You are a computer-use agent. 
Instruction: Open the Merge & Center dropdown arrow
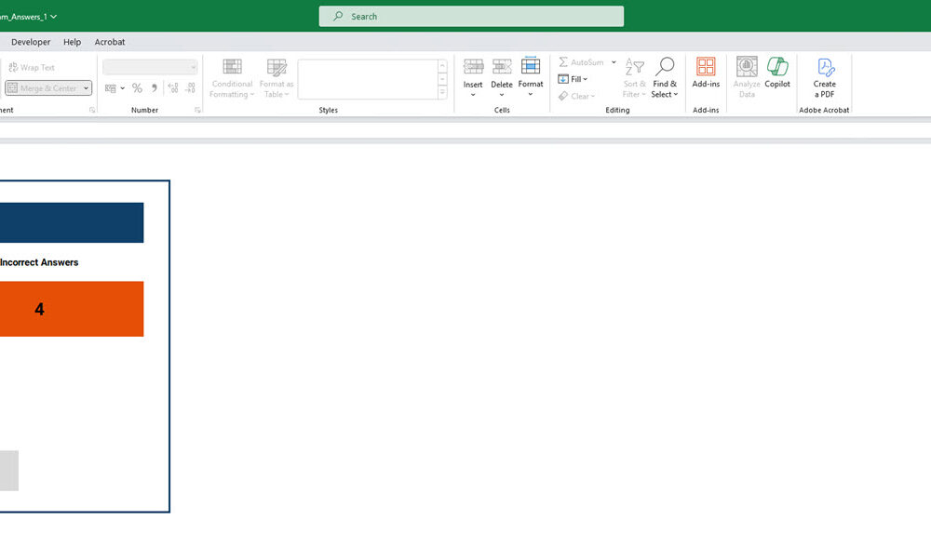[86, 88]
